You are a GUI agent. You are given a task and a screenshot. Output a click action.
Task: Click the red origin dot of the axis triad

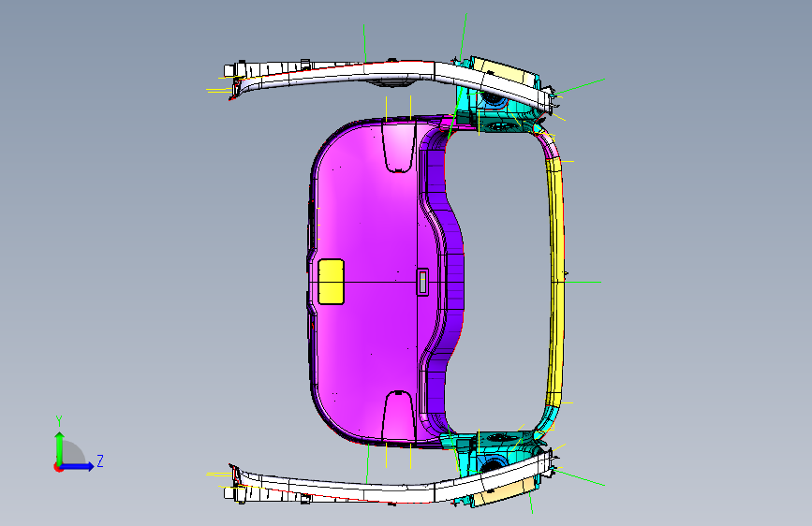(x=58, y=468)
